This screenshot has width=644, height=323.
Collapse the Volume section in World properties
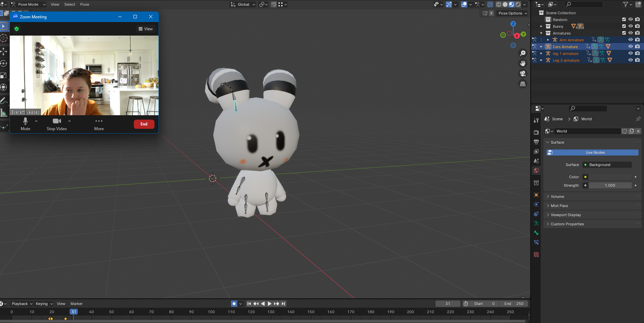coord(557,197)
